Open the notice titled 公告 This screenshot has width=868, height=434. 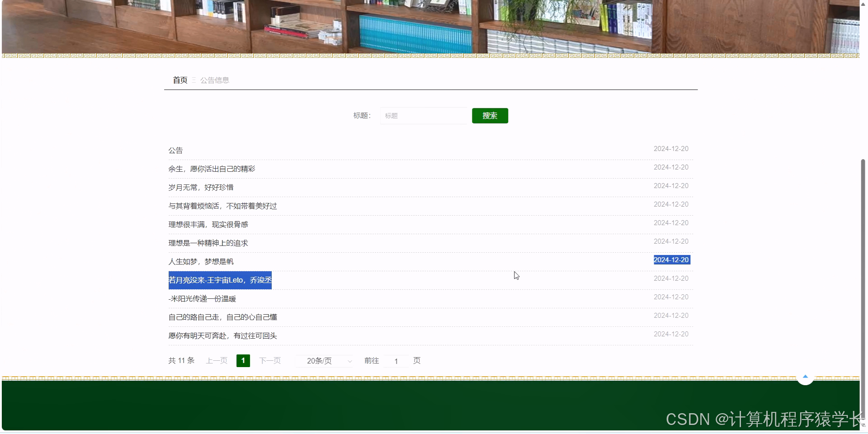click(175, 150)
